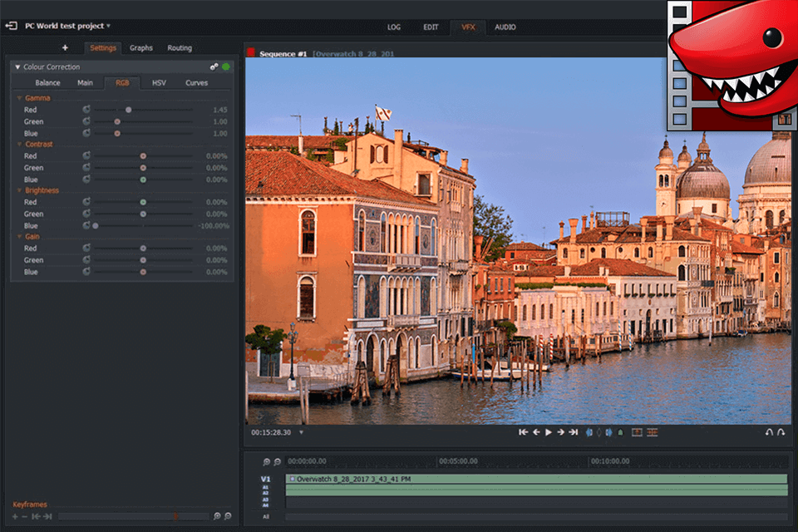Select the All tracks label

(x=266, y=517)
